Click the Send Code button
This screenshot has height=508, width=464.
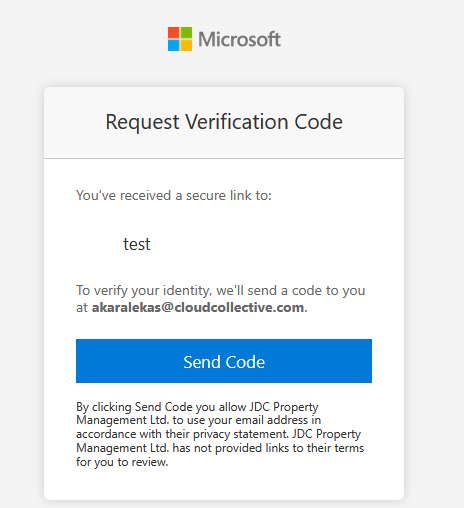point(224,361)
